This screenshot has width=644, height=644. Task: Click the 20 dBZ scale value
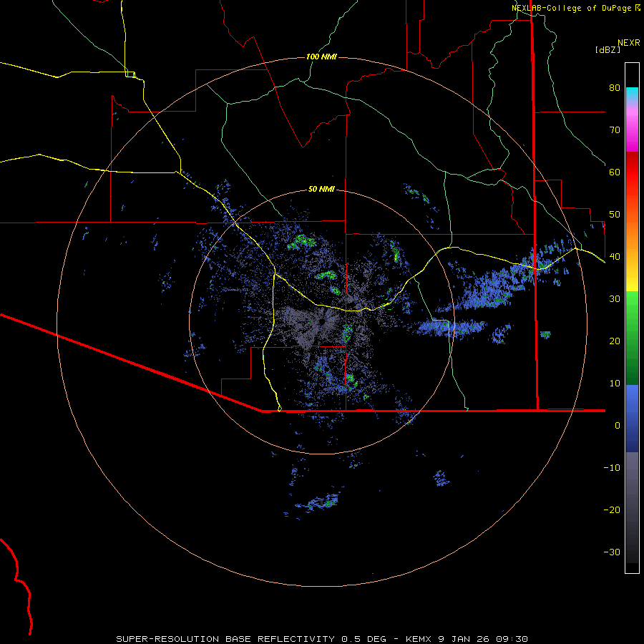[615, 341]
